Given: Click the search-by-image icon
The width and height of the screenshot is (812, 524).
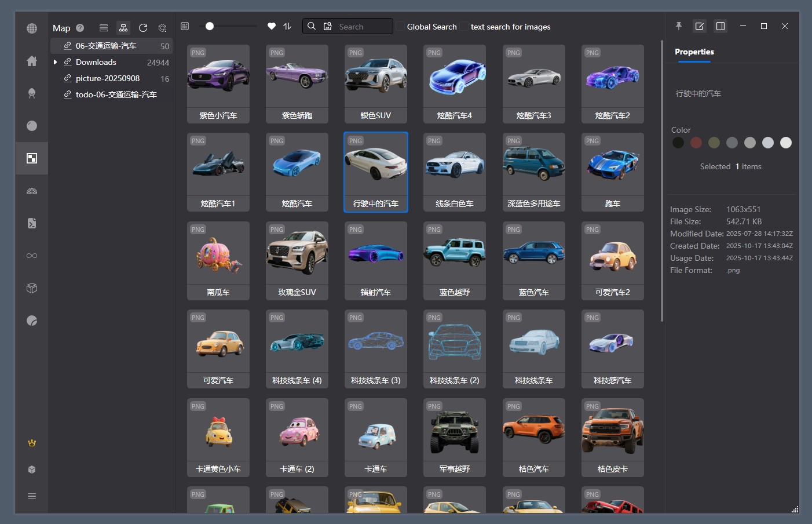Looking at the screenshot, I should (328, 26).
